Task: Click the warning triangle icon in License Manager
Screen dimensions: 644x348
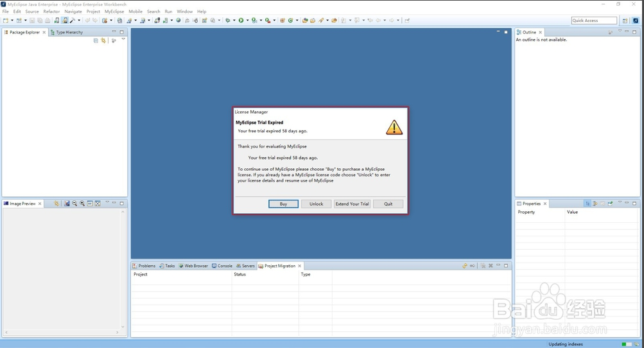Action: pos(394,127)
